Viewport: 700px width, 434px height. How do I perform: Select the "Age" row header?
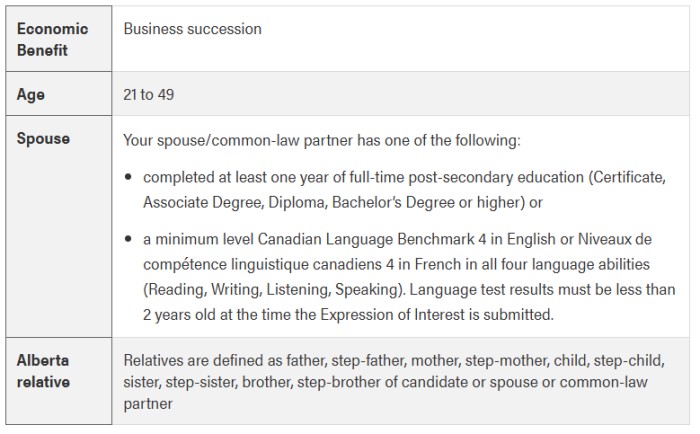(x=31, y=95)
